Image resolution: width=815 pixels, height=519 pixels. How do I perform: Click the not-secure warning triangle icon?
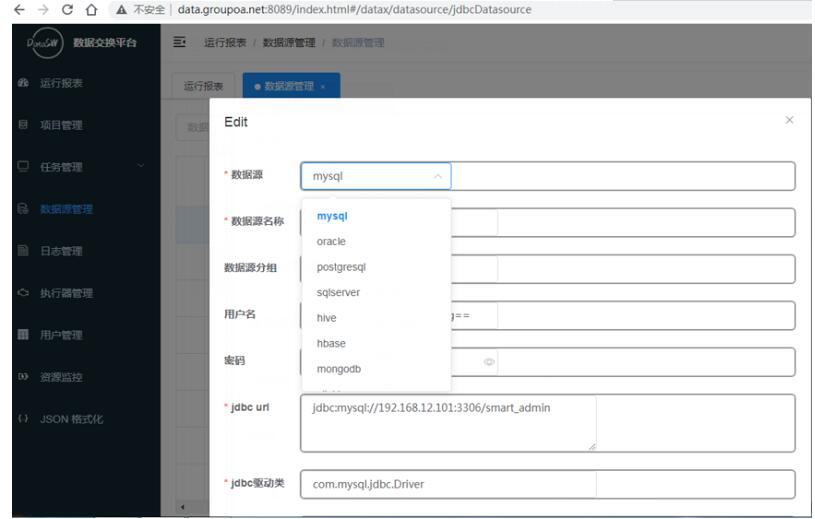(122, 10)
